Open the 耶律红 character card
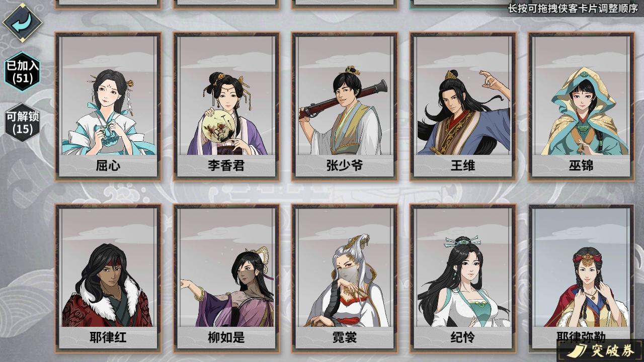644x362 pixels. (x=108, y=278)
